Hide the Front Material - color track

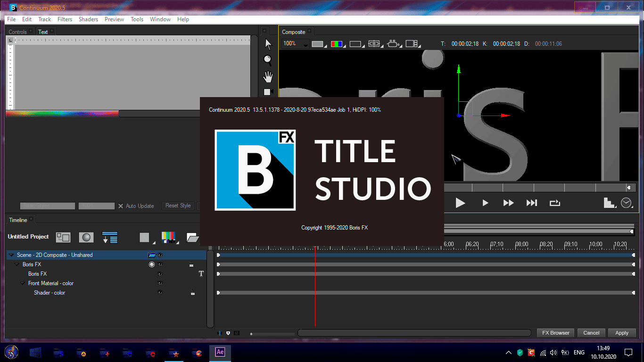pos(160,283)
